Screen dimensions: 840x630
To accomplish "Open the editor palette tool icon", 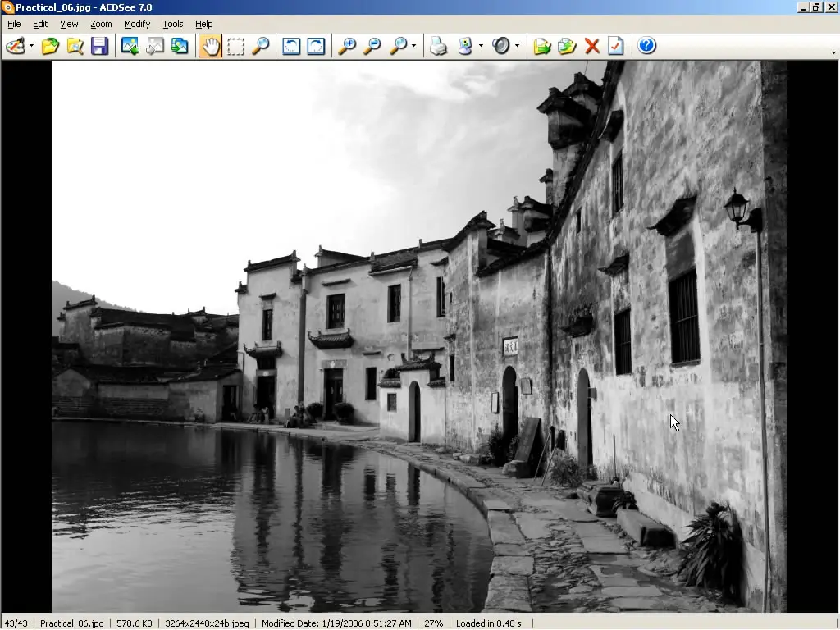I will pos(15,46).
